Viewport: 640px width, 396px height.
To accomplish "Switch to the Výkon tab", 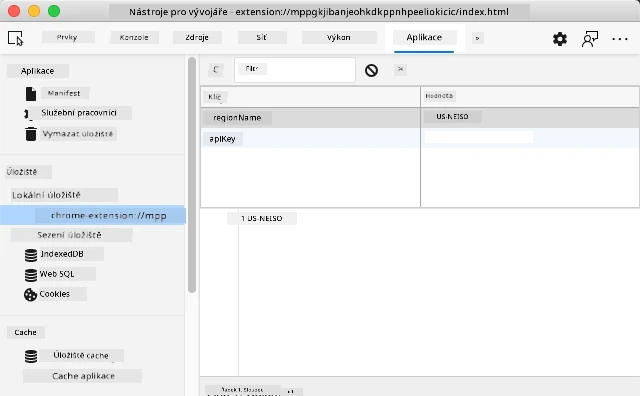I will click(339, 37).
